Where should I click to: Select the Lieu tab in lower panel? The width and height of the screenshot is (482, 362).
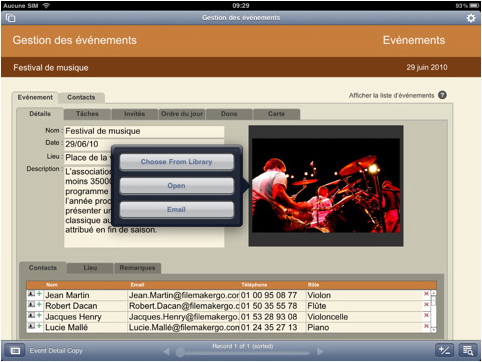click(x=90, y=268)
